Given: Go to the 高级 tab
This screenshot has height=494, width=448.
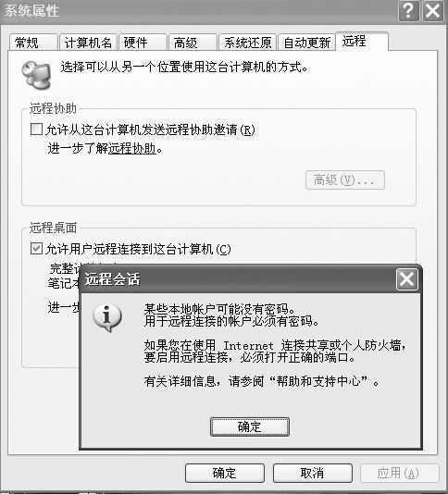Looking at the screenshot, I should 193,43.
